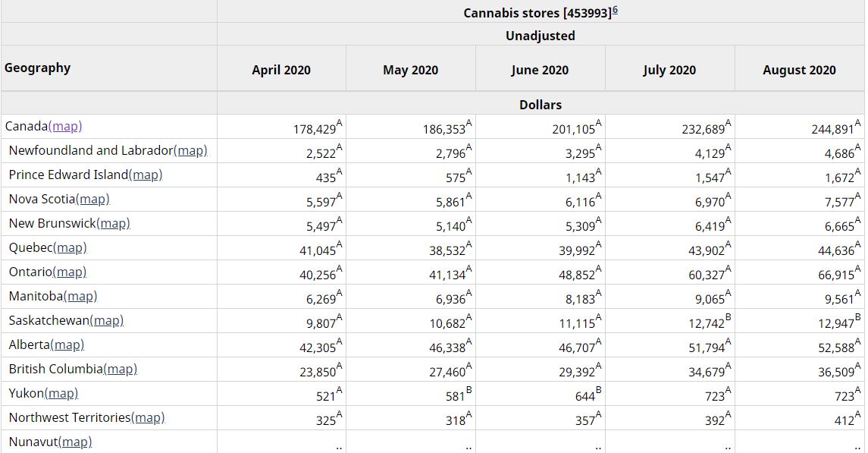Open the Nunavut map link

pyautogui.click(x=74, y=442)
